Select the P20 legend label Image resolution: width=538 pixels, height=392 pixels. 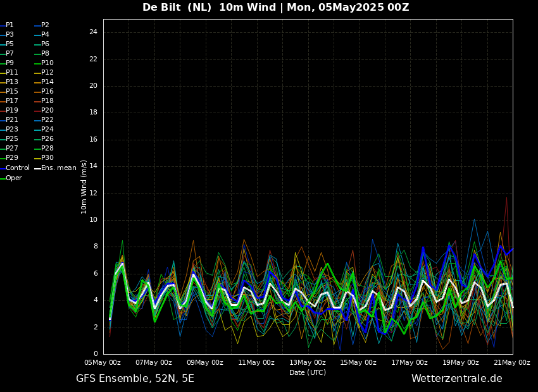click(47, 111)
